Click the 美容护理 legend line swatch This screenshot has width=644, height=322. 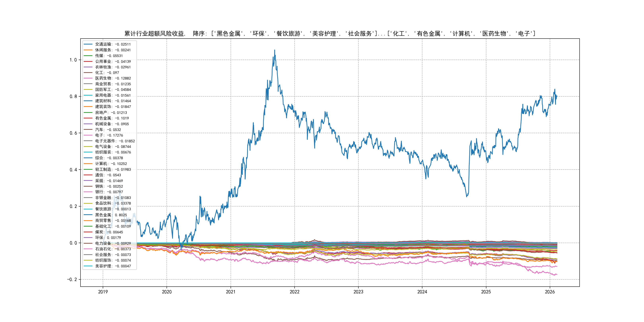click(88, 266)
